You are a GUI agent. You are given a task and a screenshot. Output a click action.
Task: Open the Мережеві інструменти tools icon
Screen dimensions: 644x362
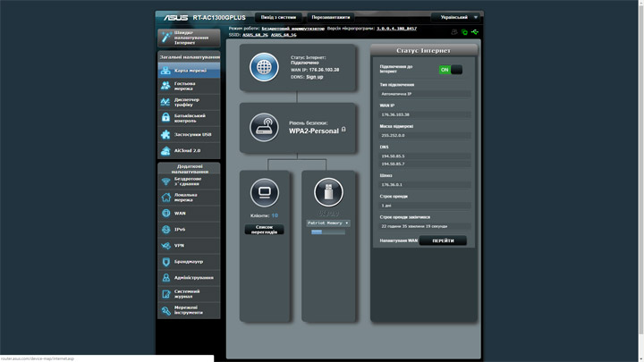[166, 310]
